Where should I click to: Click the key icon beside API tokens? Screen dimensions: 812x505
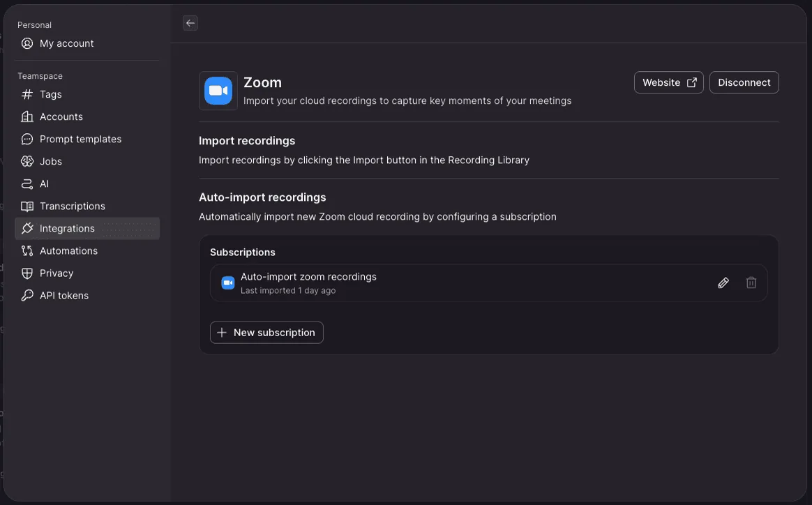coord(27,295)
